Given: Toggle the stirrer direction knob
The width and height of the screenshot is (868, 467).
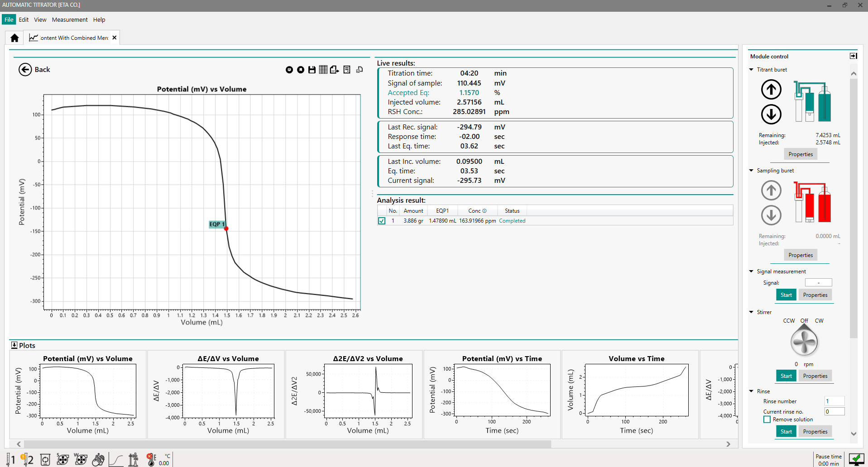Looking at the screenshot, I should point(804,342).
